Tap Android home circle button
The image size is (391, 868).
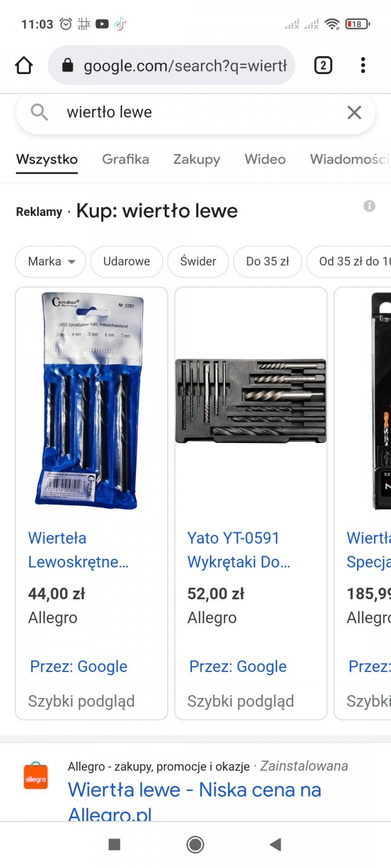coord(195,844)
